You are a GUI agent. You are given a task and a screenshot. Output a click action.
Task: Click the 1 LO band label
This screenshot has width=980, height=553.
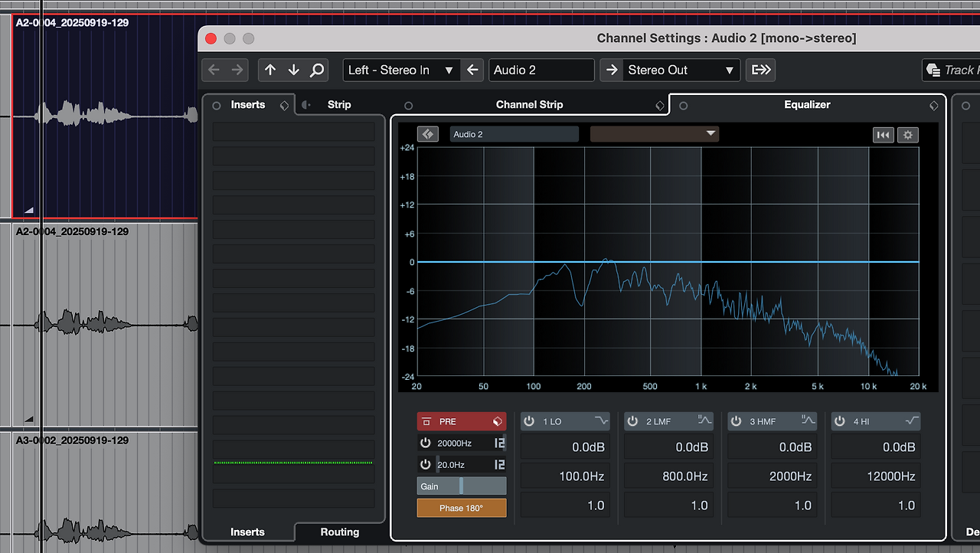point(552,421)
